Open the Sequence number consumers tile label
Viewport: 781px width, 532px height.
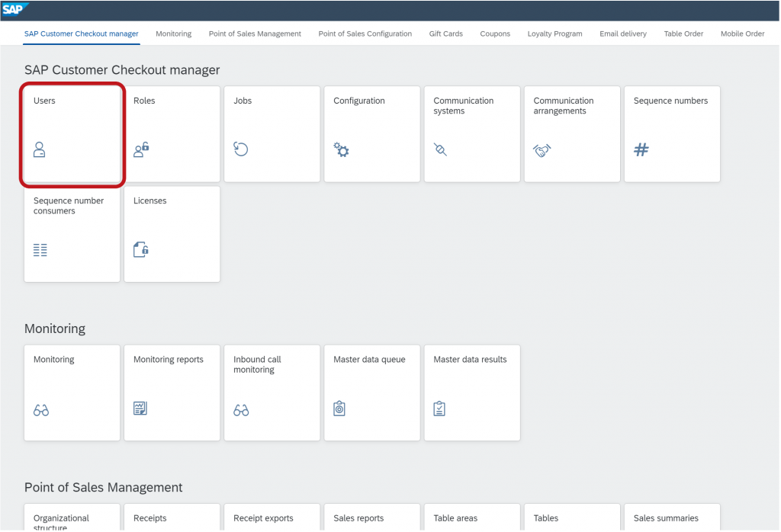[x=69, y=206]
